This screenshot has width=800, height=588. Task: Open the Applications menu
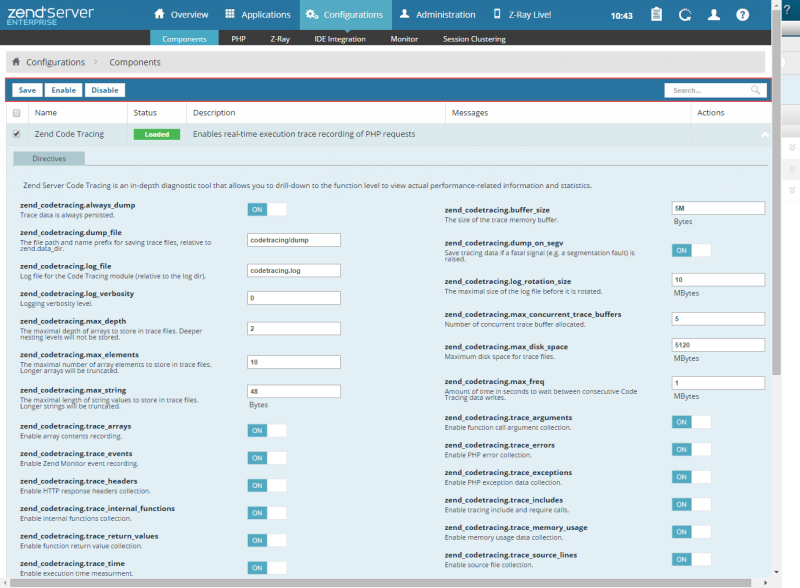(x=257, y=15)
